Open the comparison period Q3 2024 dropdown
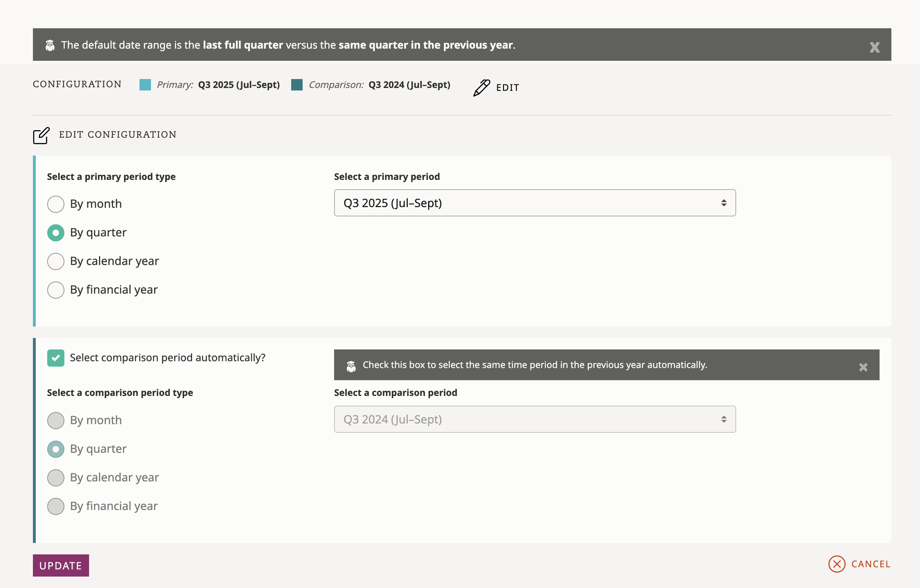This screenshot has width=920, height=588. point(534,419)
